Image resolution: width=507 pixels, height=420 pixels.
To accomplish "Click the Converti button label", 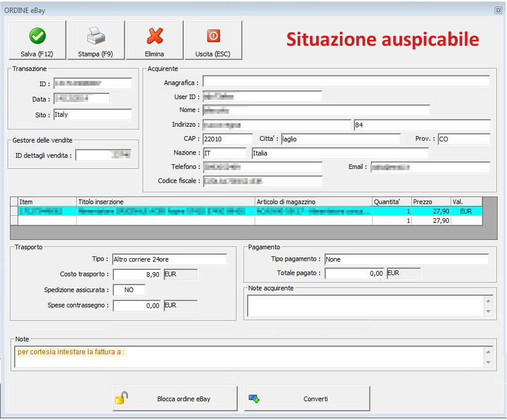I will (316, 399).
